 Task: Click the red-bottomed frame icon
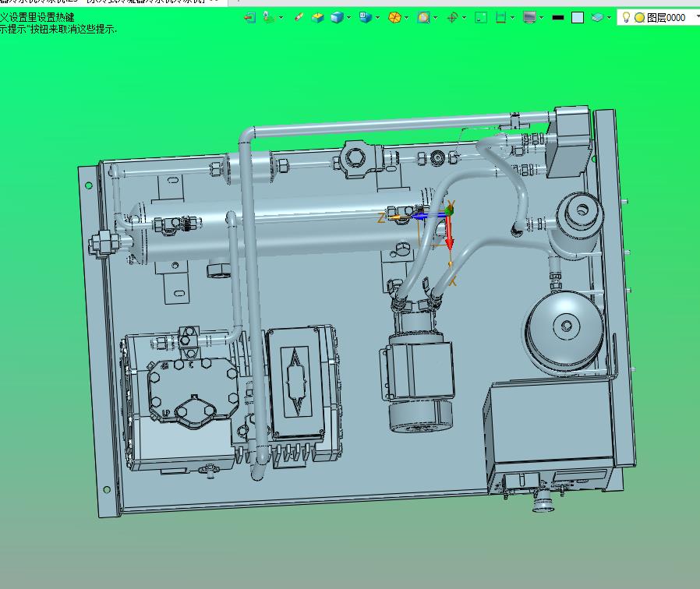click(x=501, y=17)
